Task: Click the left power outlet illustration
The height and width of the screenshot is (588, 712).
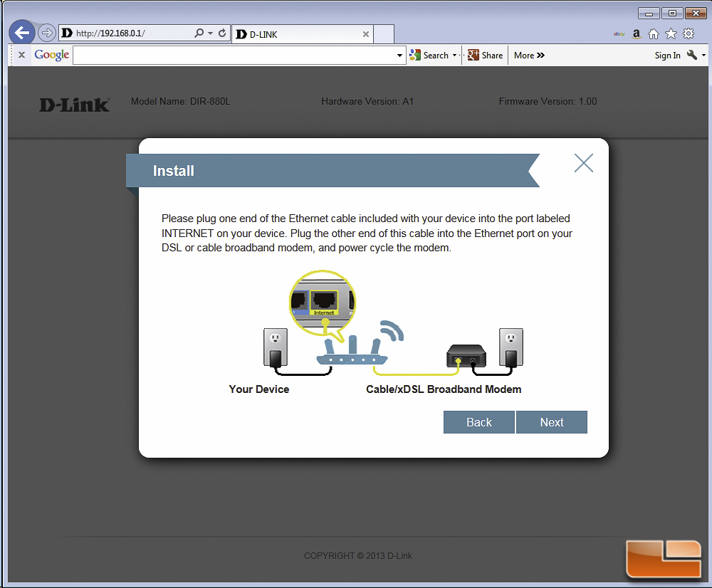Action: 275,347
